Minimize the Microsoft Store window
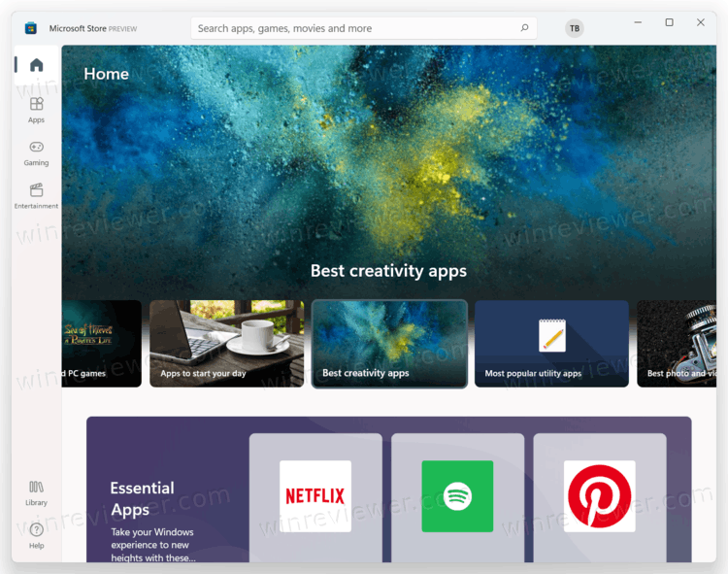728x574 pixels. 638,22
